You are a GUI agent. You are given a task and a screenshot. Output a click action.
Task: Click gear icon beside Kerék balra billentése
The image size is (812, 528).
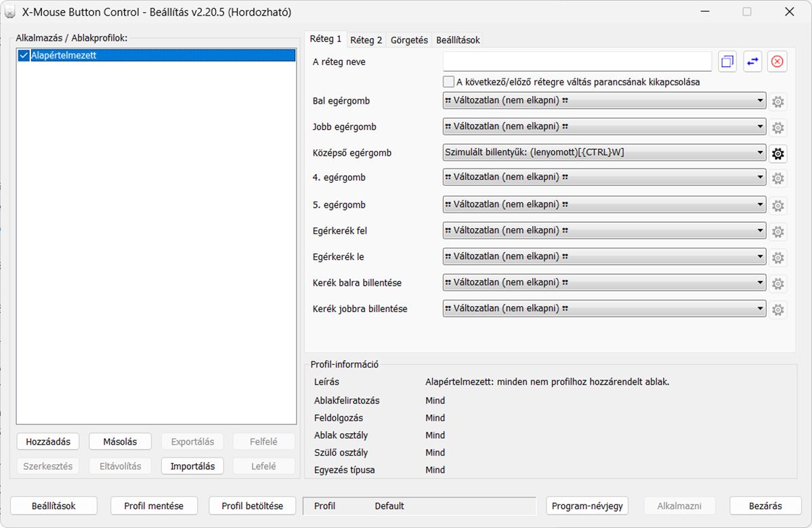(777, 283)
